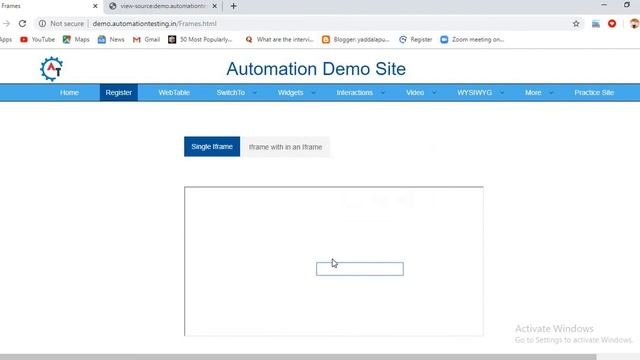Open the YouTube bookmark
640x360 pixels.
pos(38,40)
